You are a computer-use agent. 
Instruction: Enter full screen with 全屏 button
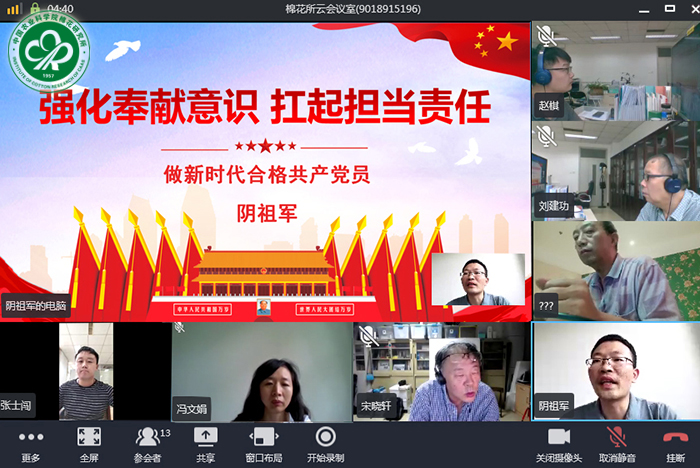(x=89, y=443)
